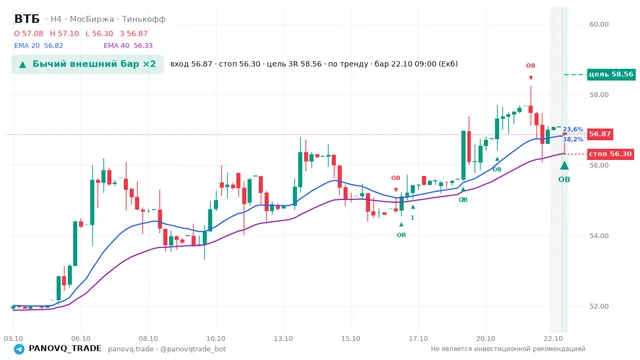The width and height of the screenshot is (640, 360).
Task: Click the З 56.87 close value
Action: (x=133, y=33)
